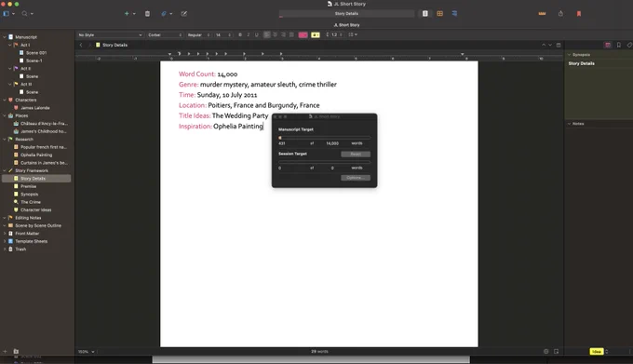Click the paperclip Insert icon

[x=164, y=14]
